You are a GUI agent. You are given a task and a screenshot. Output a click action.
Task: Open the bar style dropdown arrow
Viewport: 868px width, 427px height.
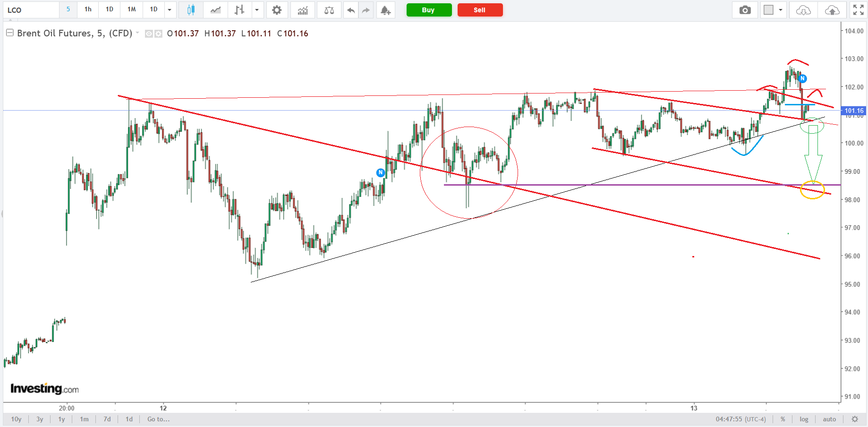257,10
